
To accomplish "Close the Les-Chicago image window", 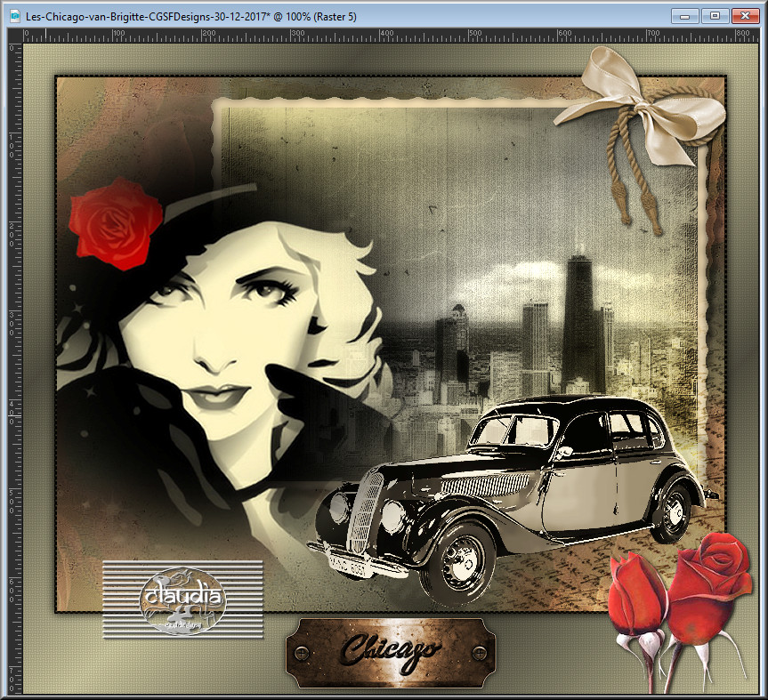I will coord(745,16).
